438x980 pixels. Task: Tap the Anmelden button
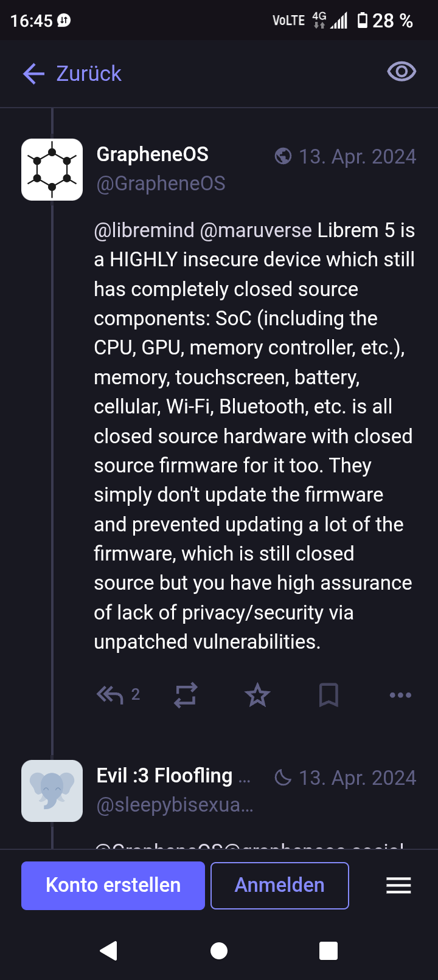[280, 885]
